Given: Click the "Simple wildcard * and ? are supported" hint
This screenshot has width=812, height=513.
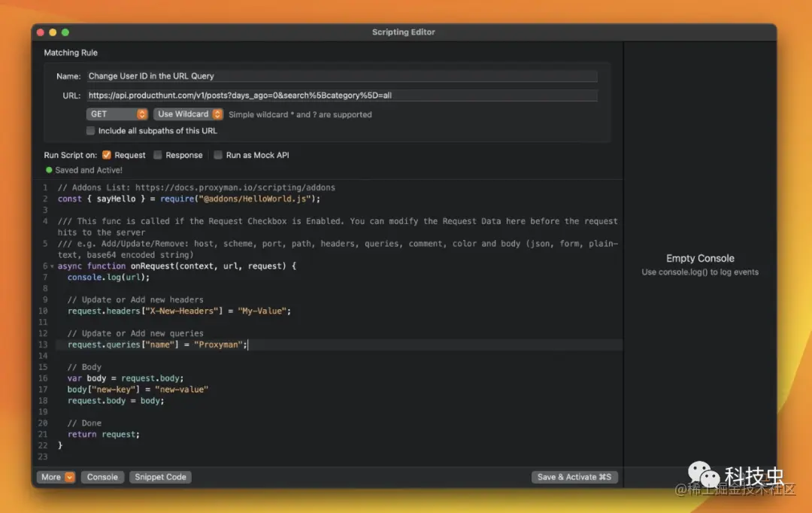Looking at the screenshot, I should click(x=300, y=114).
